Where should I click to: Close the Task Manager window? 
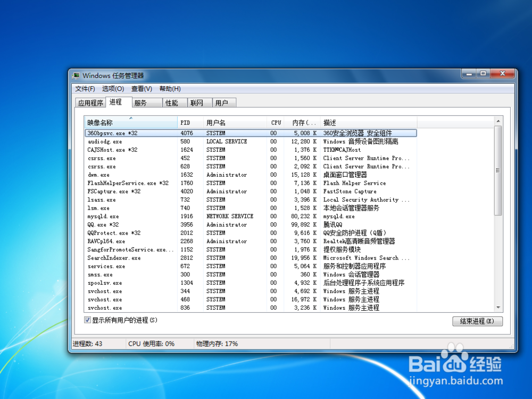point(503,73)
